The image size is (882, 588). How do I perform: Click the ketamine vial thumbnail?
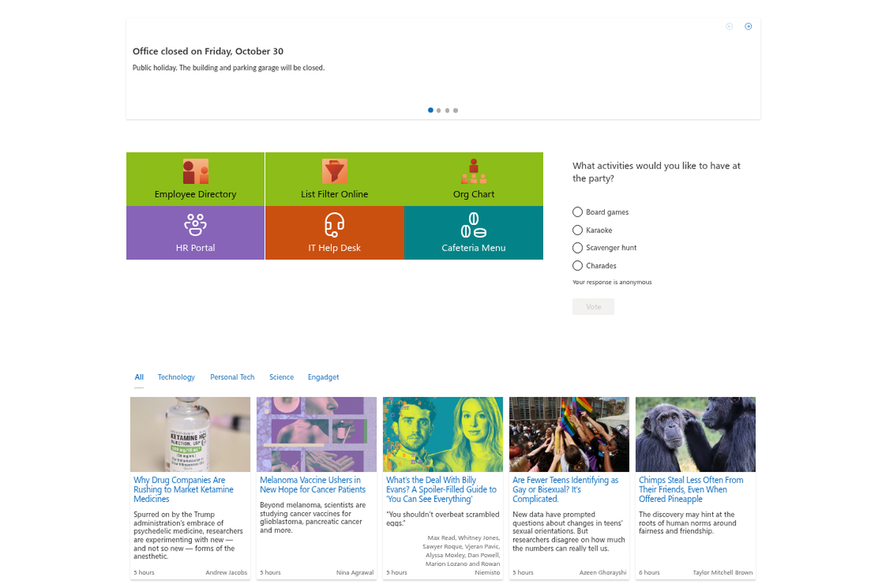190,434
